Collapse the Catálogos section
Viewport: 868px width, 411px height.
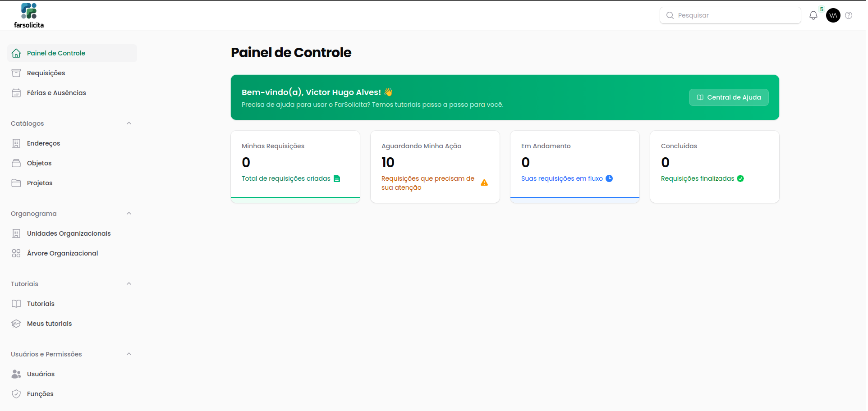(x=129, y=123)
